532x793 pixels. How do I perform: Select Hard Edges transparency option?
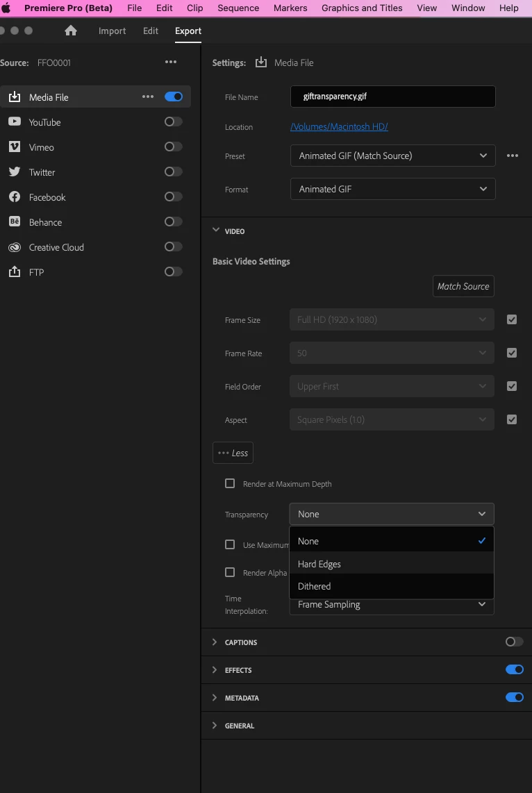pyautogui.click(x=392, y=563)
